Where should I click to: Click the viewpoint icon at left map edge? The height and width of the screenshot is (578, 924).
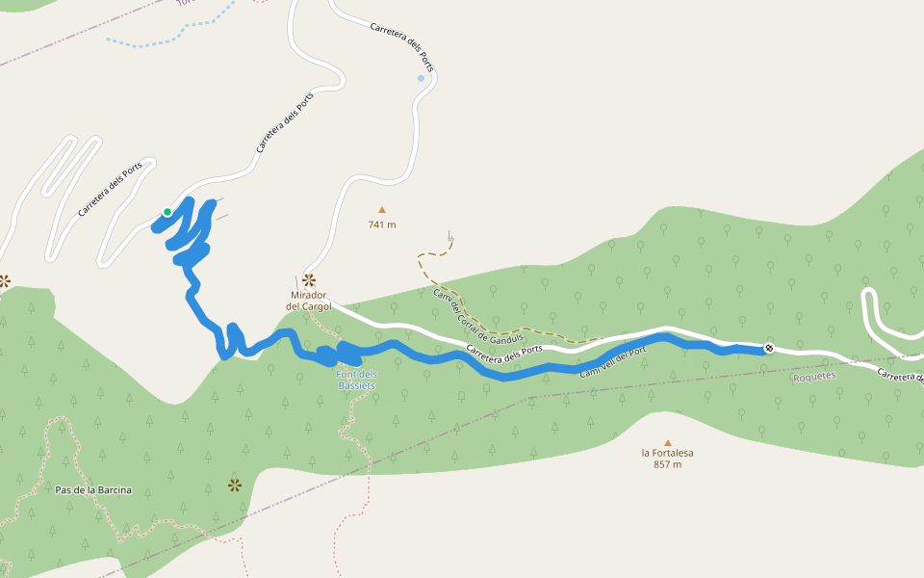pos(4,280)
